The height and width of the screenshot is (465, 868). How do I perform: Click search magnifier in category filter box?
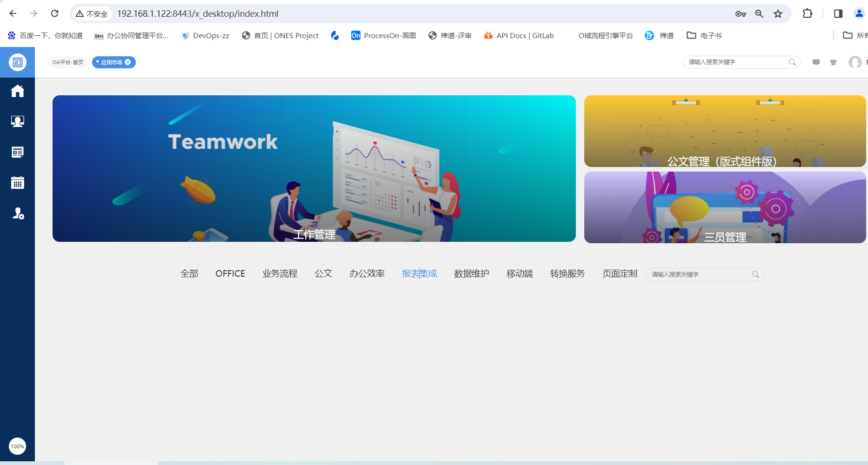click(x=755, y=275)
